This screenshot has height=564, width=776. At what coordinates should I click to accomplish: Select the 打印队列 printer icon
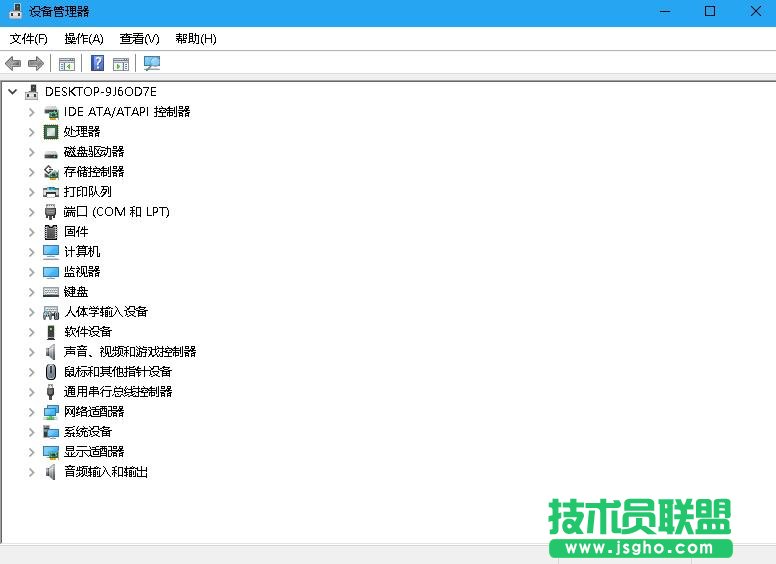51,192
